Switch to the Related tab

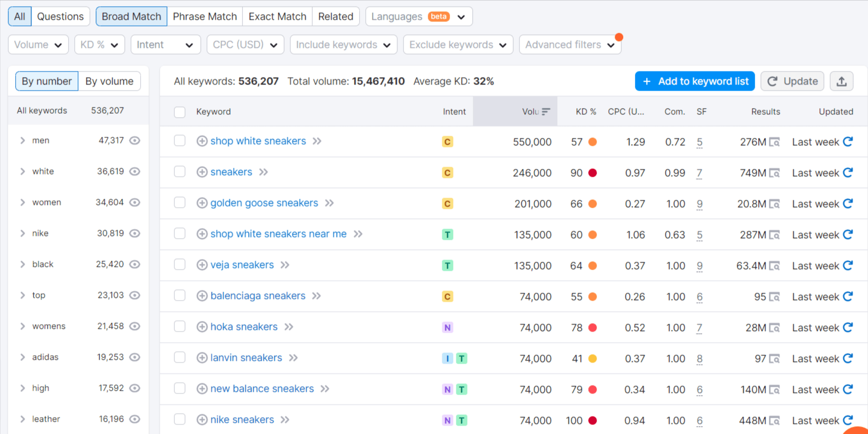335,16
